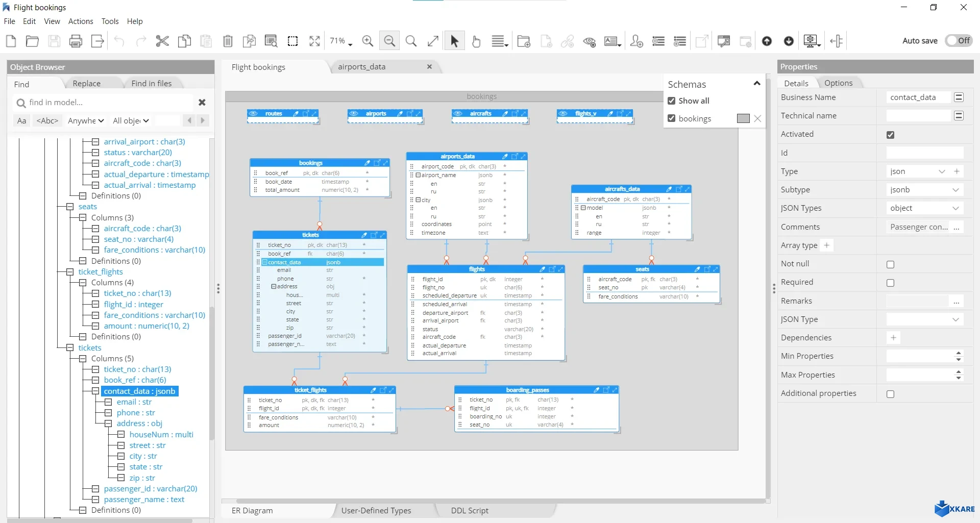
Task: Toggle the Aa match case option
Action: pyautogui.click(x=21, y=121)
